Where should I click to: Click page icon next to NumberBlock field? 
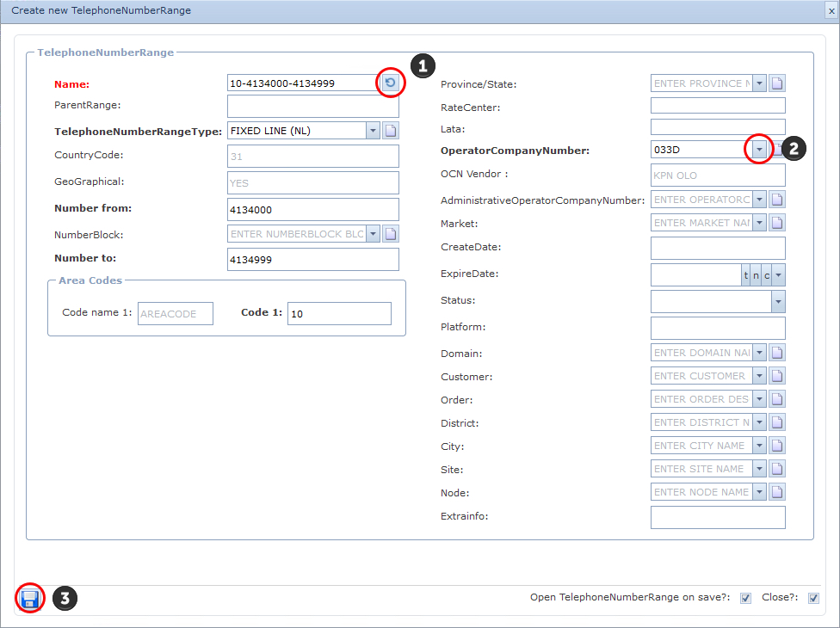(391, 234)
